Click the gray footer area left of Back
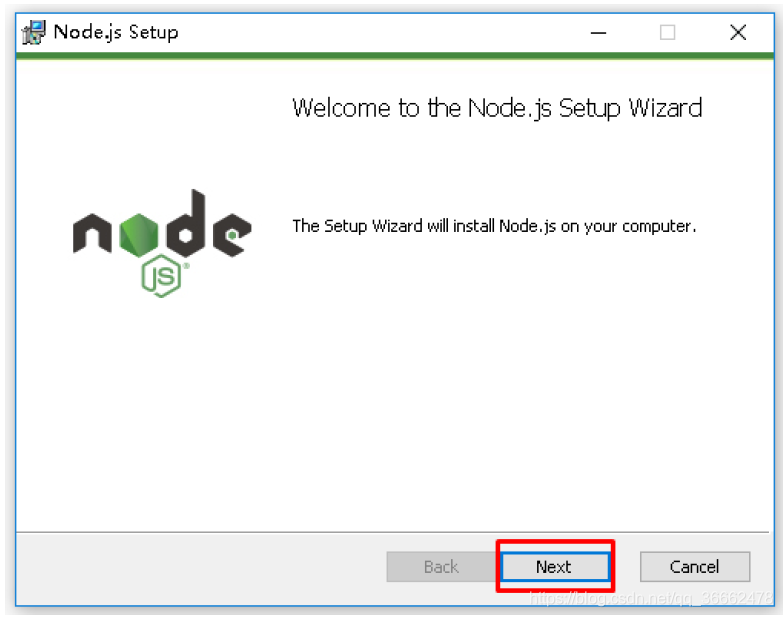Screen dimensions: 783x617 pos(200,568)
